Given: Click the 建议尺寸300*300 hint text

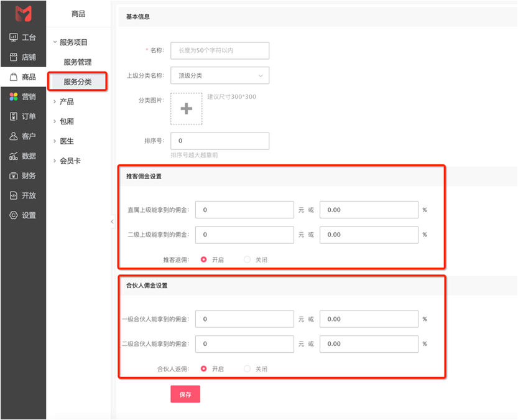Looking at the screenshot, I should point(231,97).
